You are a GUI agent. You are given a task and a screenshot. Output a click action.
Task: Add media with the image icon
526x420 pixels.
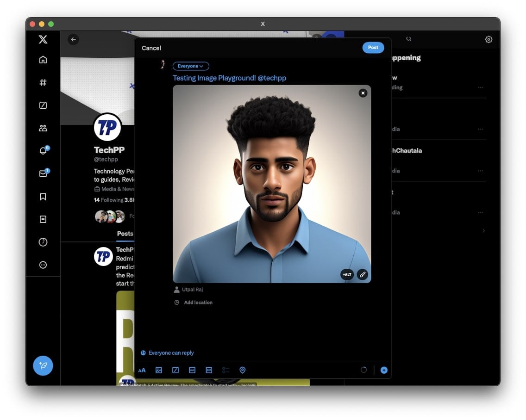click(159, 370)
